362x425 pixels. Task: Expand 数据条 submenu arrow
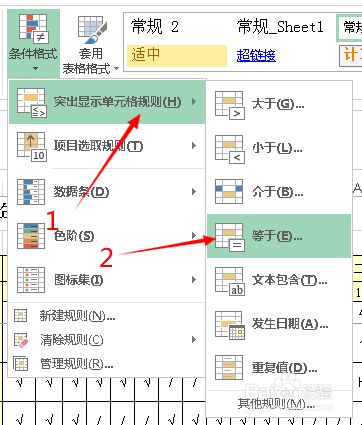pos(194,191)
